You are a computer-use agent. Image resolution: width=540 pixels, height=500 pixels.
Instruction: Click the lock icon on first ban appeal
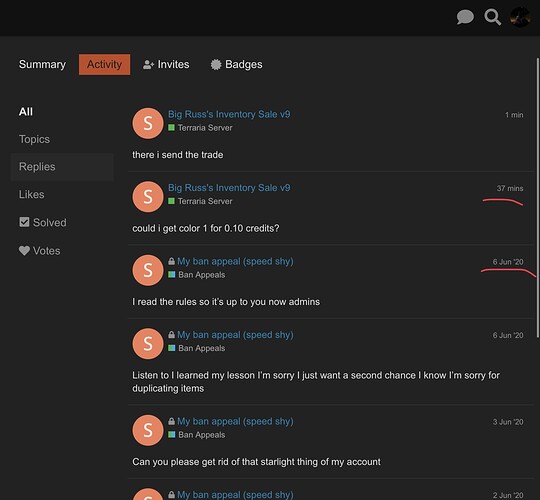171,261
